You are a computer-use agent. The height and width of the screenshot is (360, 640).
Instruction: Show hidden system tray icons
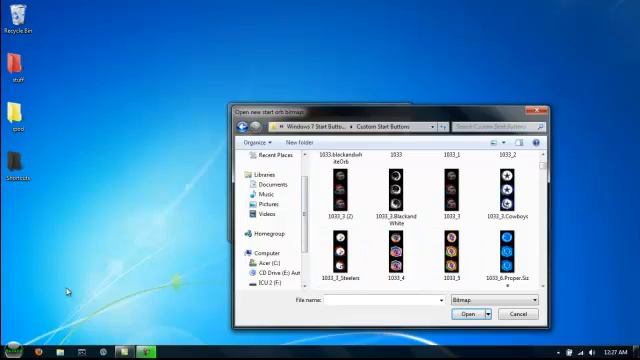click(558, 353)
